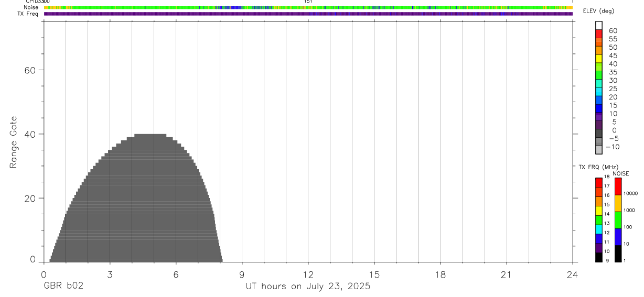644x297 pixels.
Task: Click the '151' CPID label above the Noise strip
Action: [308, 2]
